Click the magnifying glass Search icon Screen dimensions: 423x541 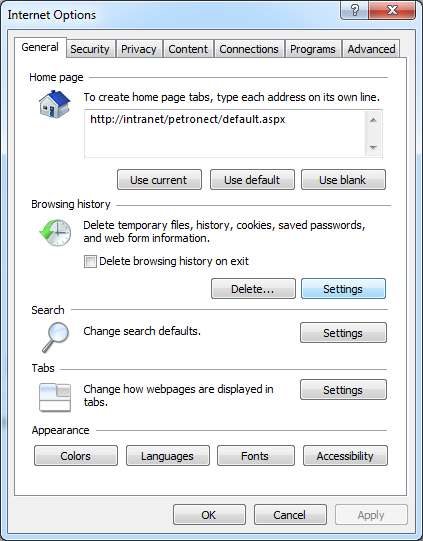point(56,337)
